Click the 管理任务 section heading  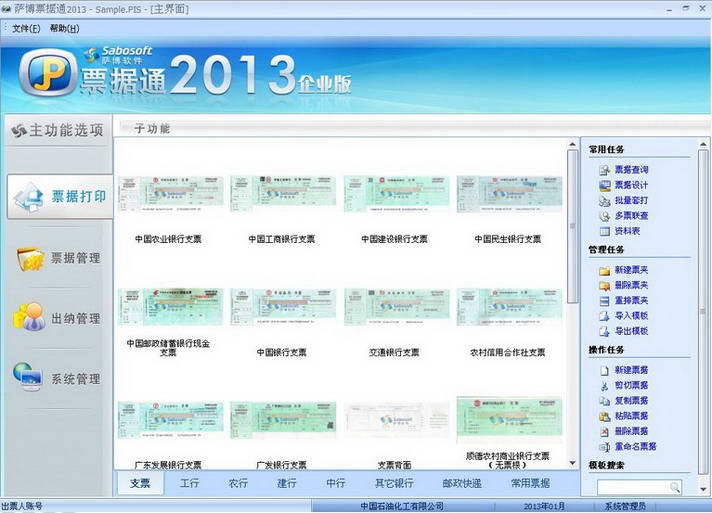606,250
